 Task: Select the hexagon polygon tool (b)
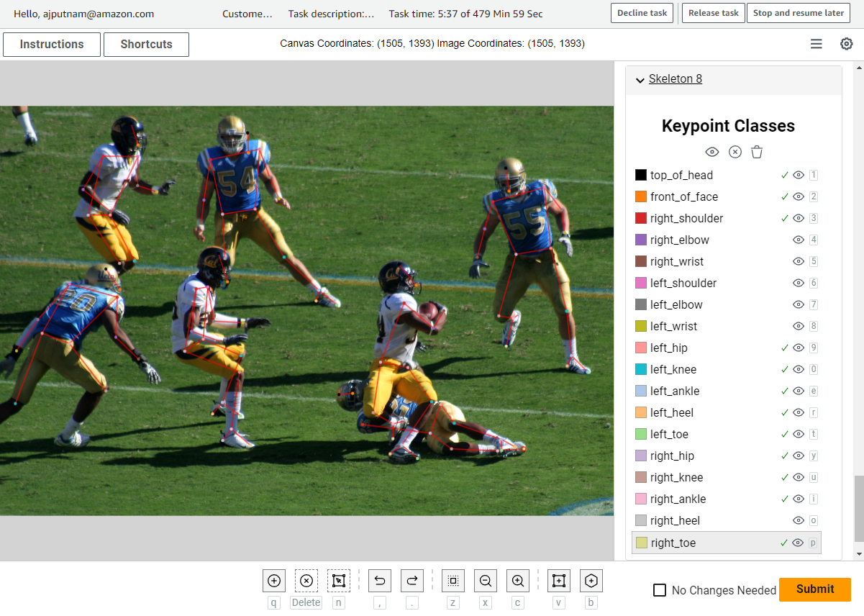pyautogui.click(x=591, y=581)
